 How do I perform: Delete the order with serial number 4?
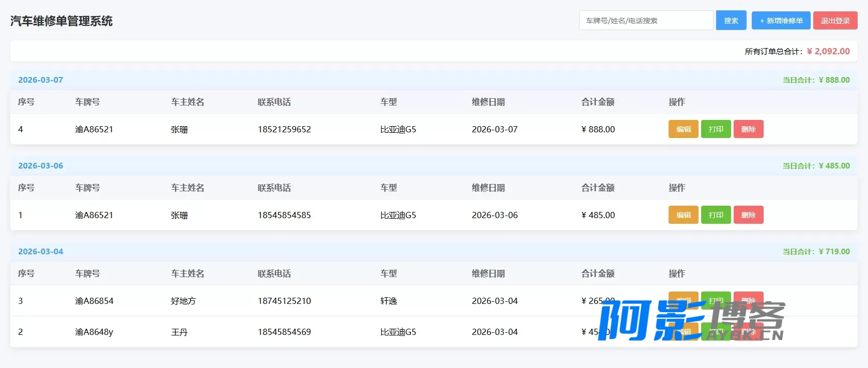748,129
